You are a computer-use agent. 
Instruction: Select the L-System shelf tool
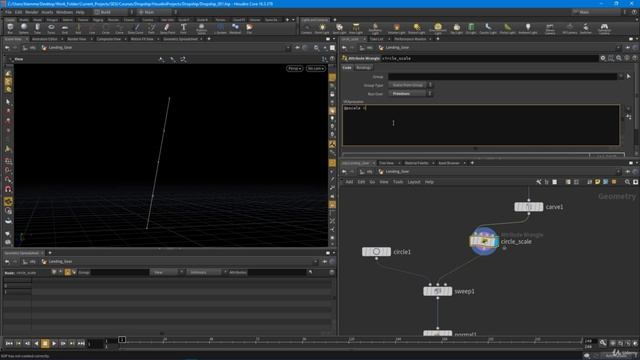click(220, 28)
